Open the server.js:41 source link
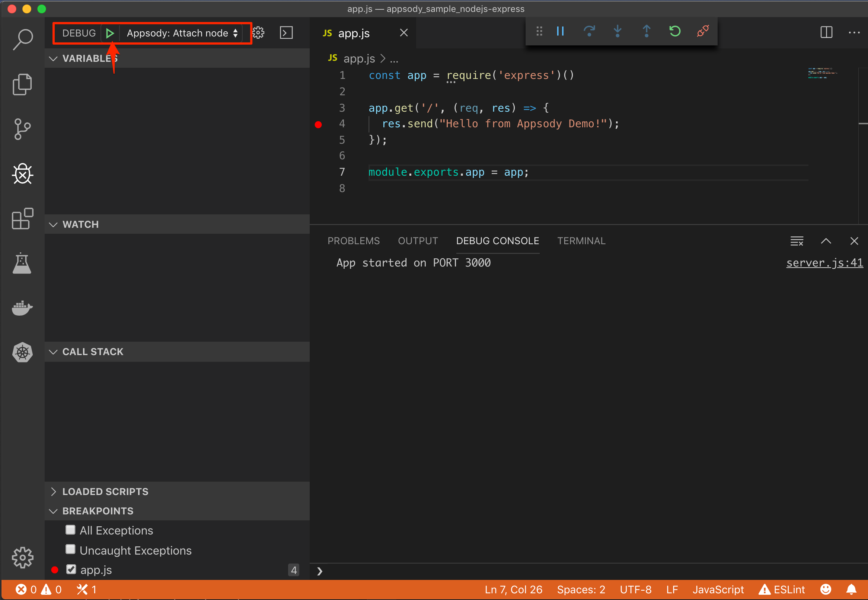Image resolution: width=868 pixels, height=600 pixels. click(824, 263)
